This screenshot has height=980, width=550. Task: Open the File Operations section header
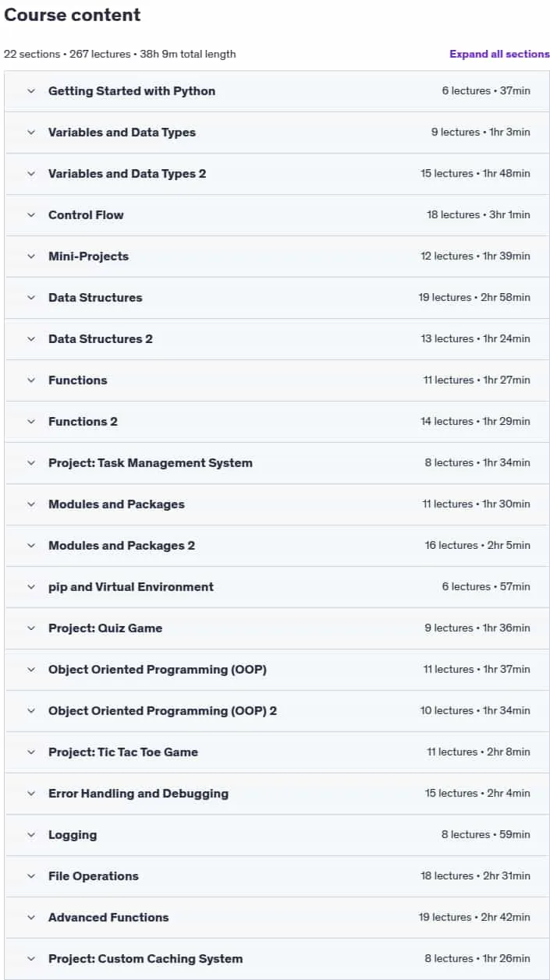click(277, 876)
